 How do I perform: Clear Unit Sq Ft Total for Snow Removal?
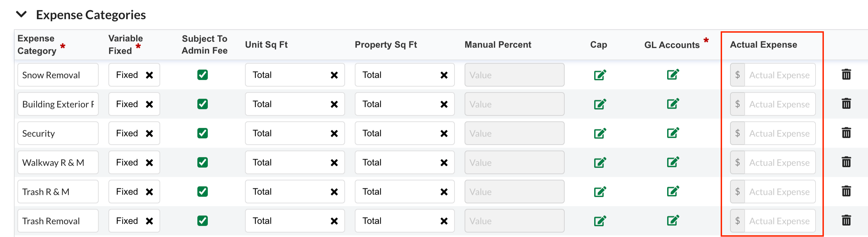(334, 75)
